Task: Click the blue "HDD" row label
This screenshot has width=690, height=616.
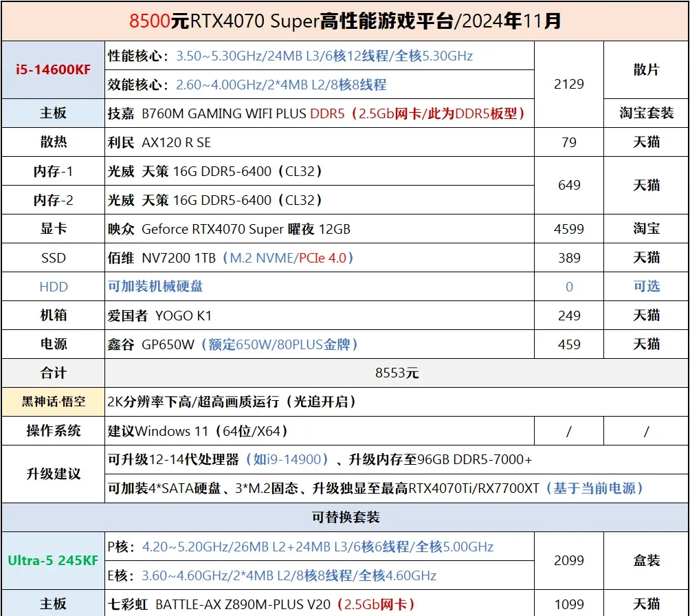Action: click(53, 287)
